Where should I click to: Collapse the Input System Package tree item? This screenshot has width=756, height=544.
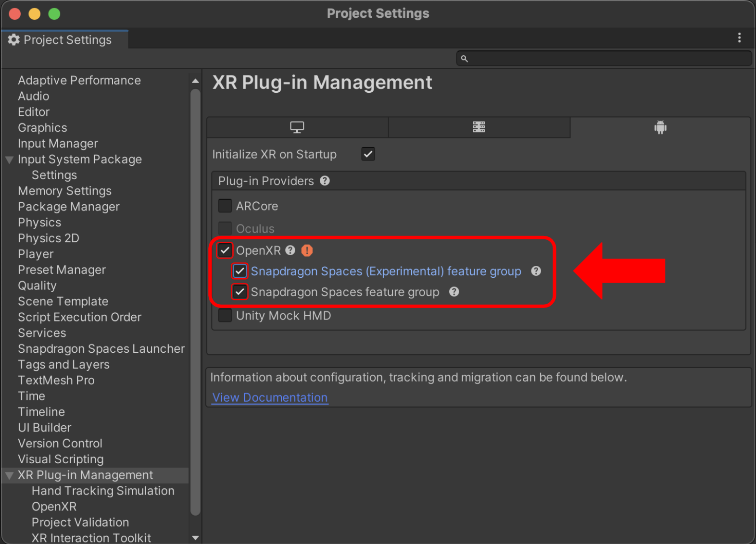click(9, 160)
